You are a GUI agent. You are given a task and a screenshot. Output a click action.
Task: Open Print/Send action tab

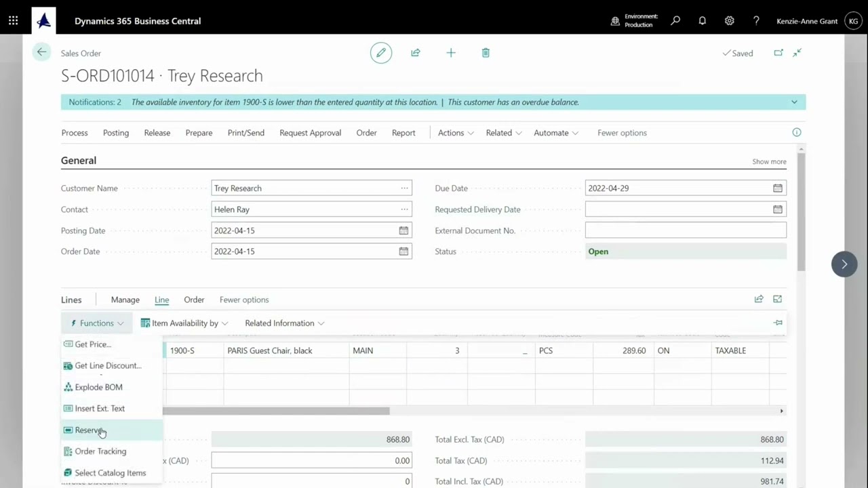[x=246, y=133]
